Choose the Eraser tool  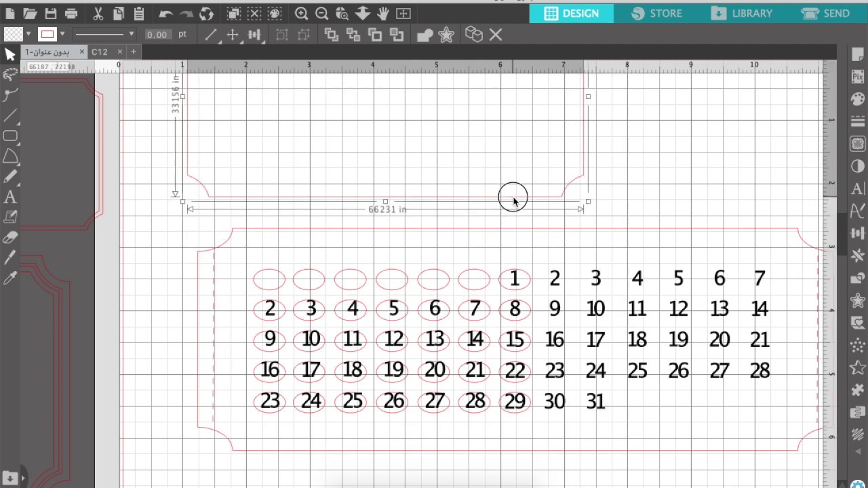[x=9, y=238]
